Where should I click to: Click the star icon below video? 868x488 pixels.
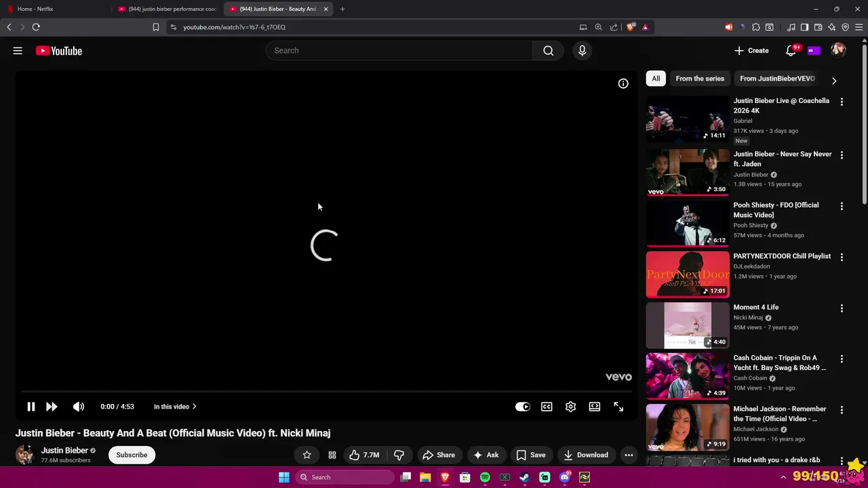[307, 455]
